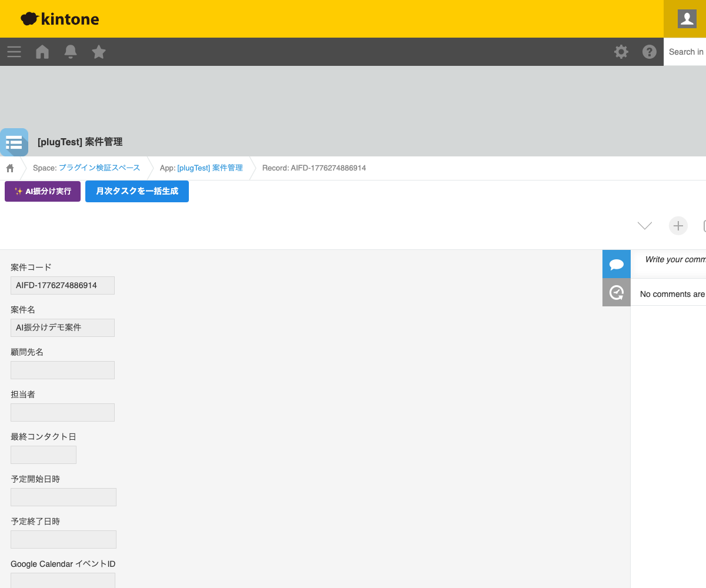Click the kintone logo
The image size is (706, 588).
click(x=60, y=19)
